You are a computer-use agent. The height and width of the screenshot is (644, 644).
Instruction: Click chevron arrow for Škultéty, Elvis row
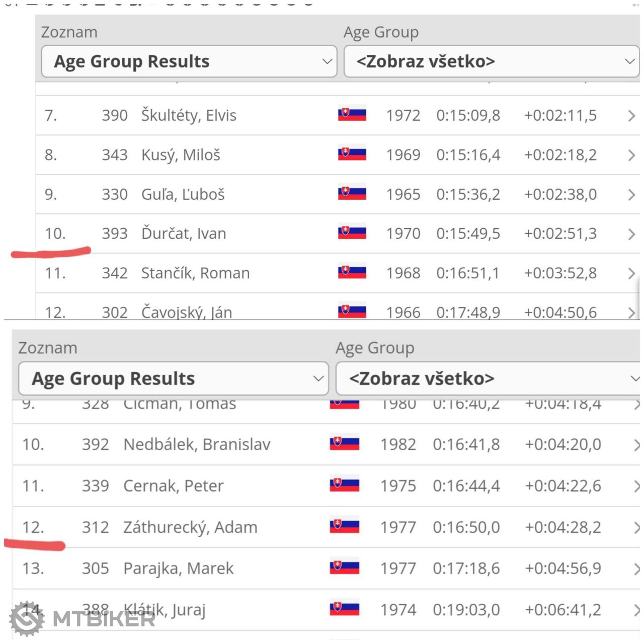(631, 116)
